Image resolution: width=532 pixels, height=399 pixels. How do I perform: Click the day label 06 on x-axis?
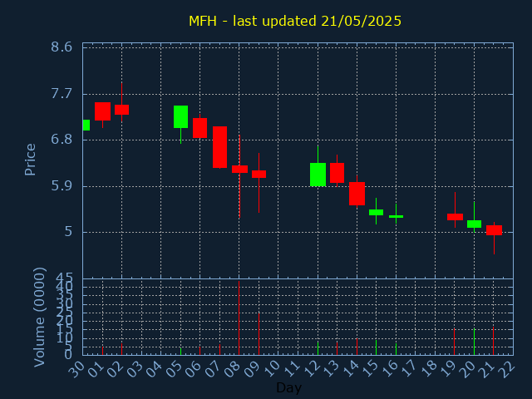click(194, 369)
